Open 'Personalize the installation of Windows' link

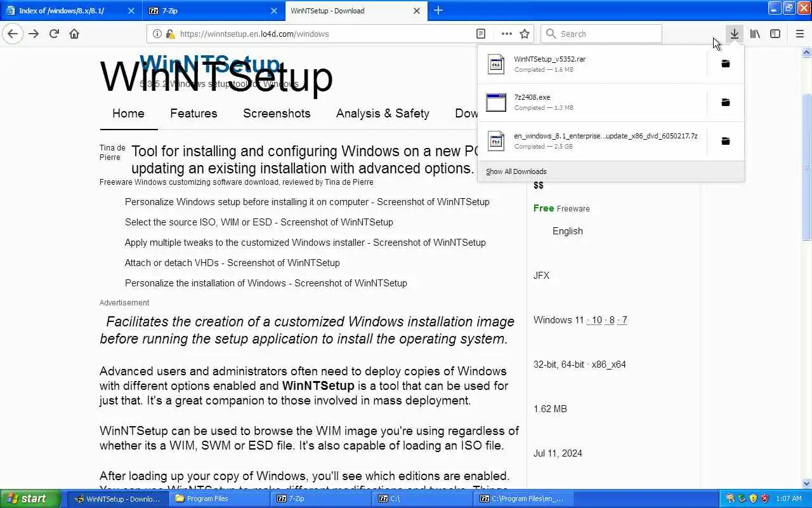point(266,283)
